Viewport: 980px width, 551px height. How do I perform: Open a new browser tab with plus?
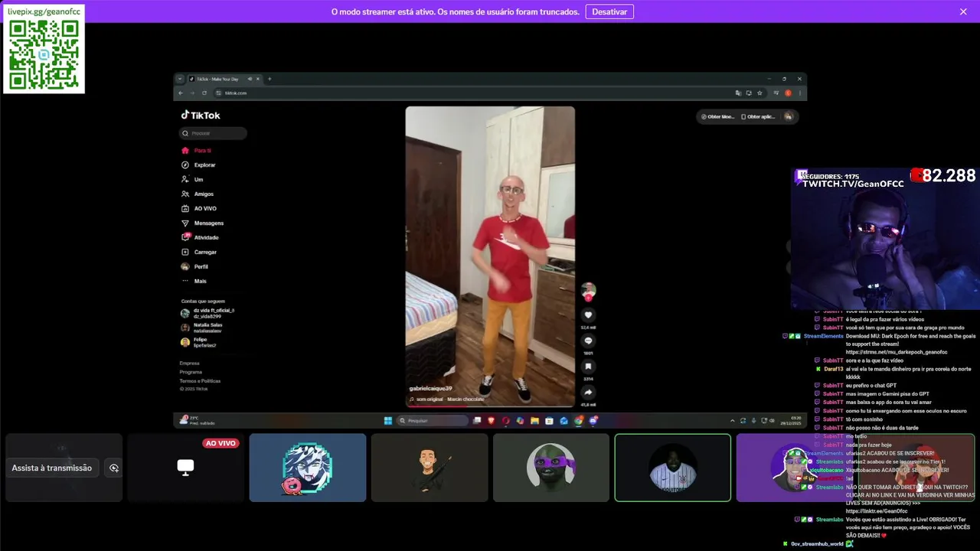click(269, 79)
